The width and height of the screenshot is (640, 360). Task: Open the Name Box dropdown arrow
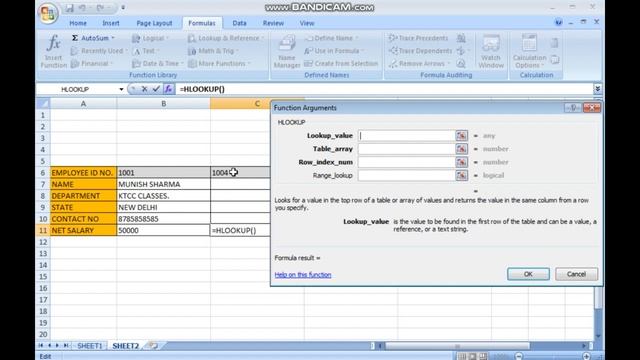[121, 89]
